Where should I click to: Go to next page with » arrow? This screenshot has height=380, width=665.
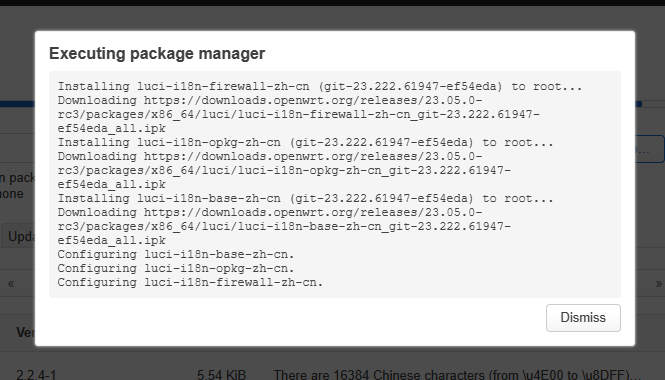658,283
